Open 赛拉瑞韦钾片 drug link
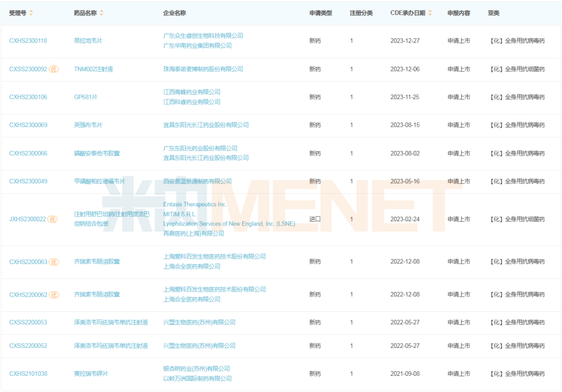This screenshot has height=392, width=562. [x=92, y=374]
